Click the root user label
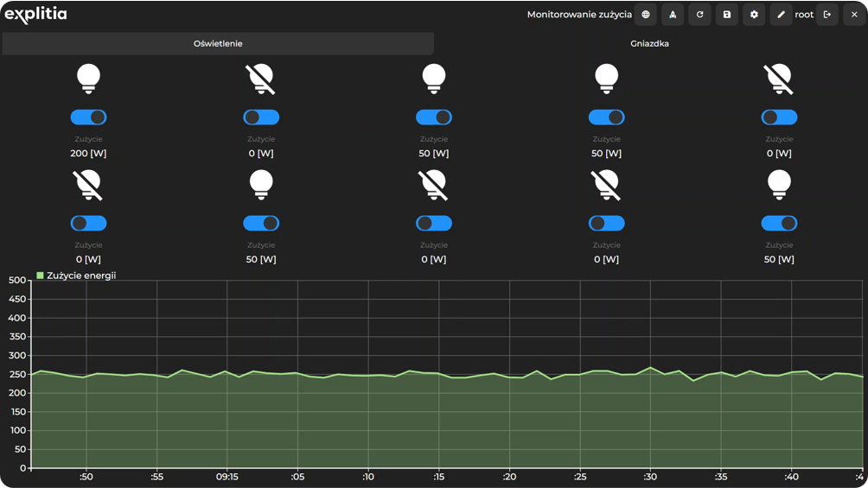 pos(804,15)
